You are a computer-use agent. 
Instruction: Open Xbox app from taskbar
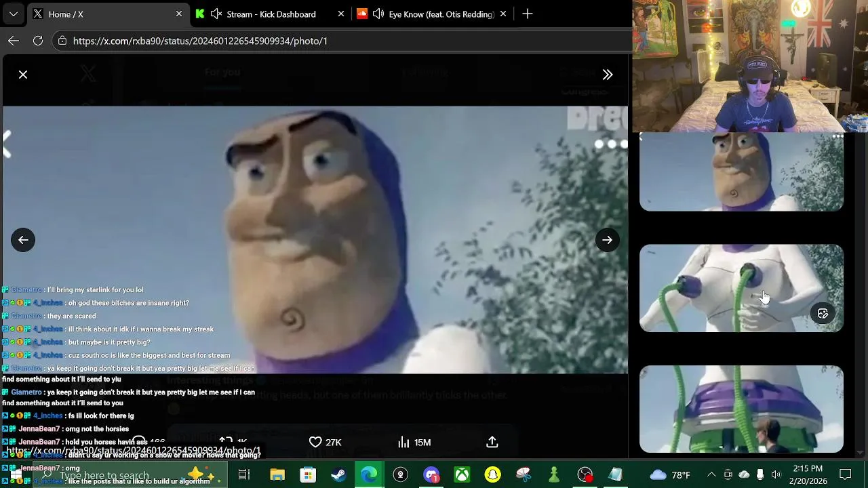[462, 475]
